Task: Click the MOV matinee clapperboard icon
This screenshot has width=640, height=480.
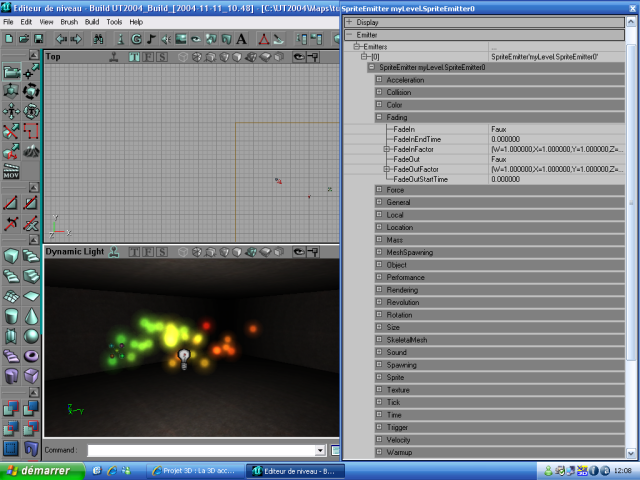Action: (x=11, y=172)
